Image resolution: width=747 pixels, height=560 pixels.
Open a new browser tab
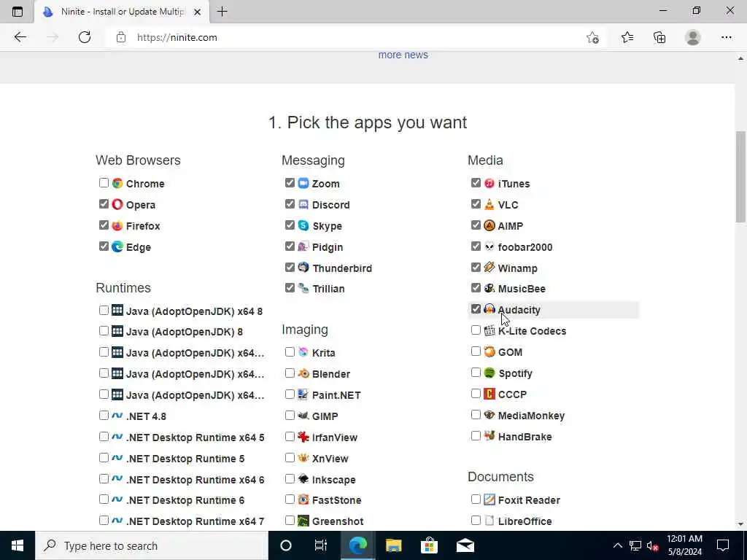222,12
